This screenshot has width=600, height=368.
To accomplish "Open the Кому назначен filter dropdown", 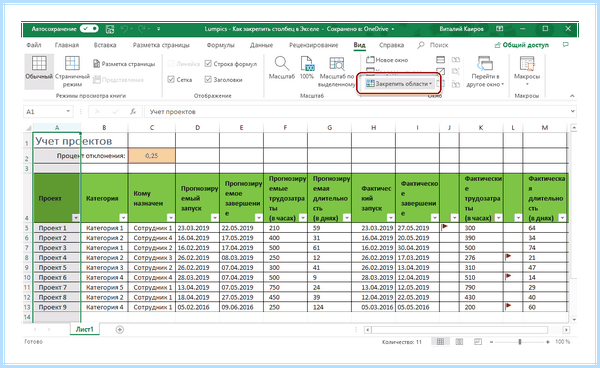I will (x=171, y=218).
